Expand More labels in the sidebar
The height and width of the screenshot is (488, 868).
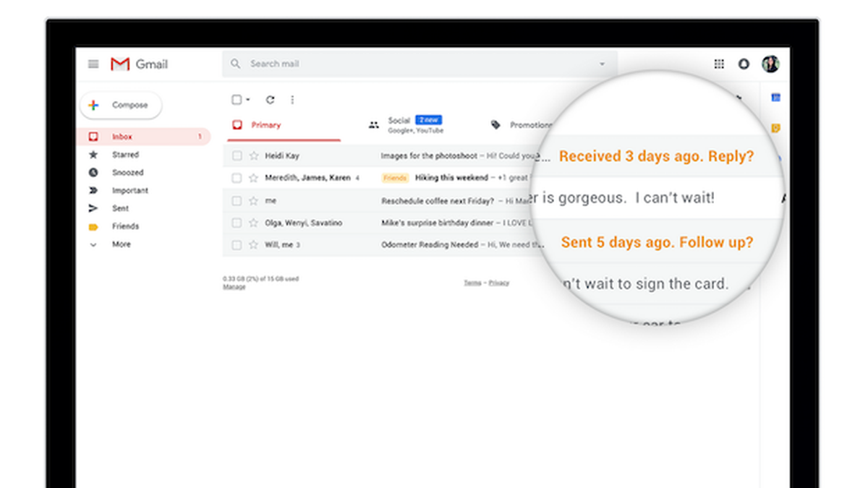[x=120, y=244]
